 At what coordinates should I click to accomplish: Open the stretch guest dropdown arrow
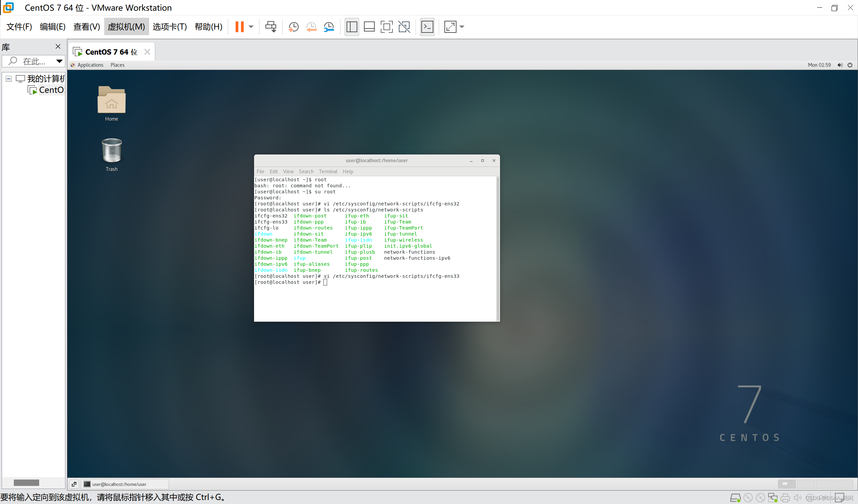(x=462, y=26)
